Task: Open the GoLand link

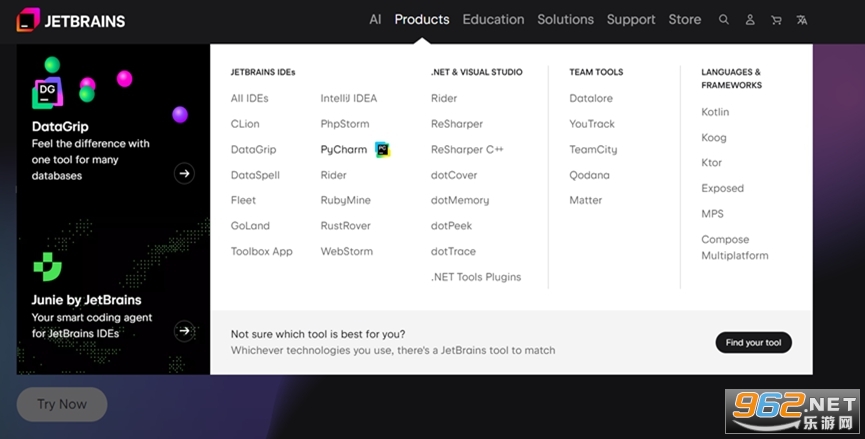Action: [x=250, y=226]
